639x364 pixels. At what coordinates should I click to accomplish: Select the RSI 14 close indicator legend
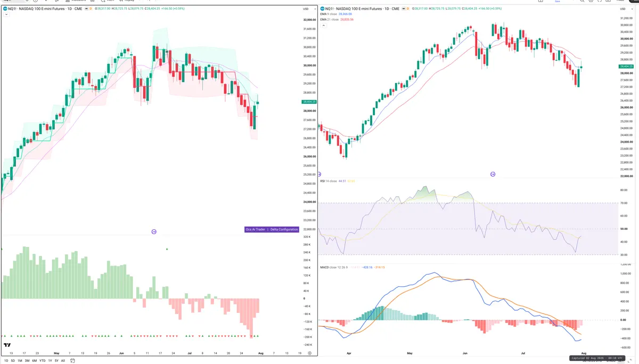(x=328, y=181)
